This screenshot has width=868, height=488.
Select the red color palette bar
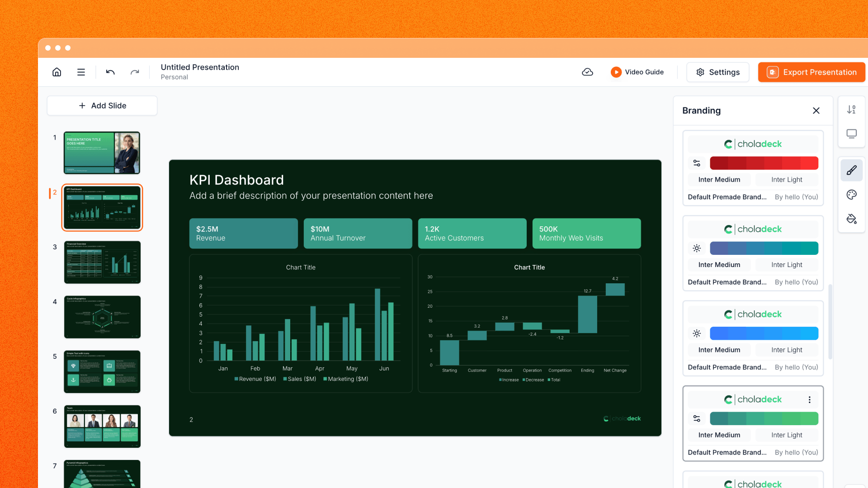764,163
